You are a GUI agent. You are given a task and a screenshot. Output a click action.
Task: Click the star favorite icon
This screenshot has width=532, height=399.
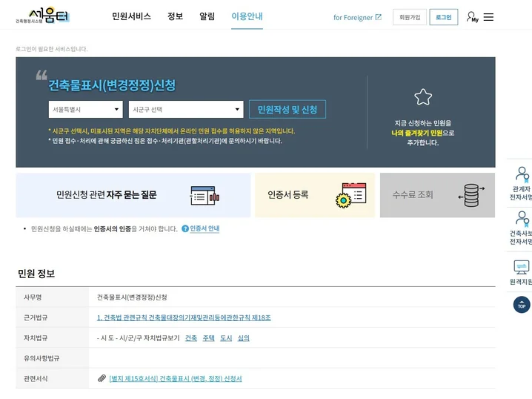pyautogui.click(x=423, y=97)
